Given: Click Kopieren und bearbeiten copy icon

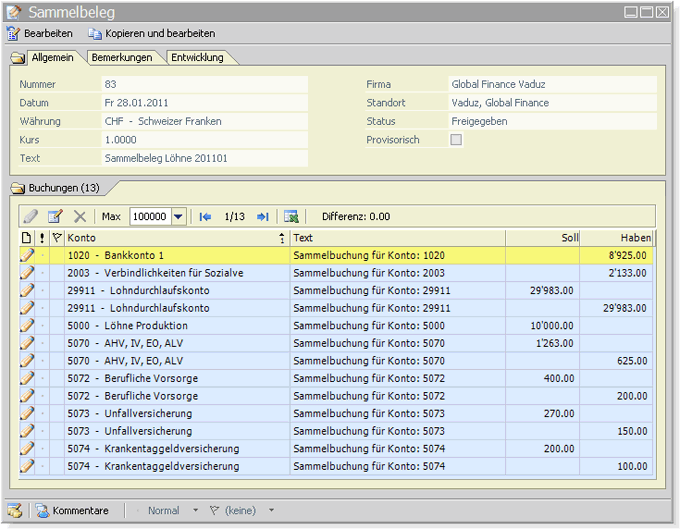Looking at the screenshot, I should pyautogui.click(x=95, y=33).
